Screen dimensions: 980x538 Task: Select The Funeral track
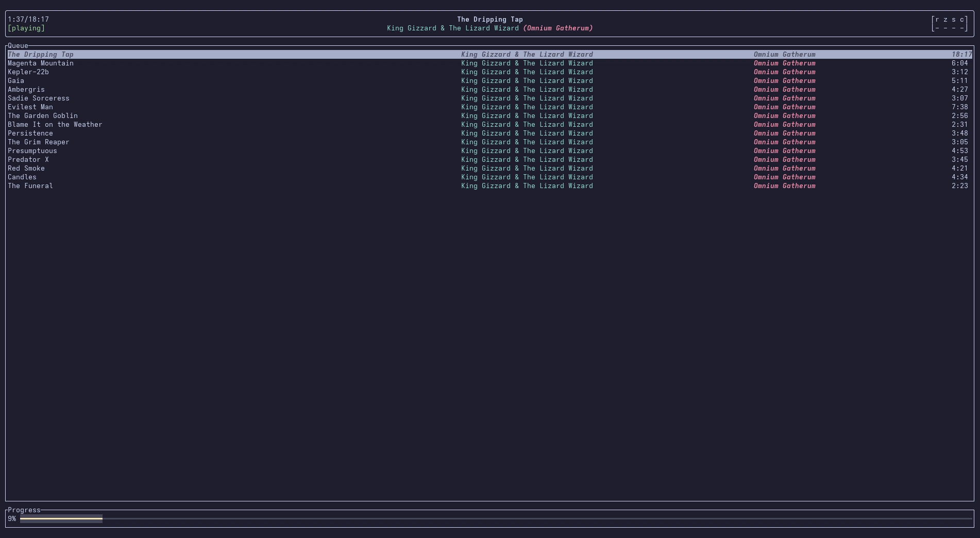pyautogui.click(x=489, y=186)
